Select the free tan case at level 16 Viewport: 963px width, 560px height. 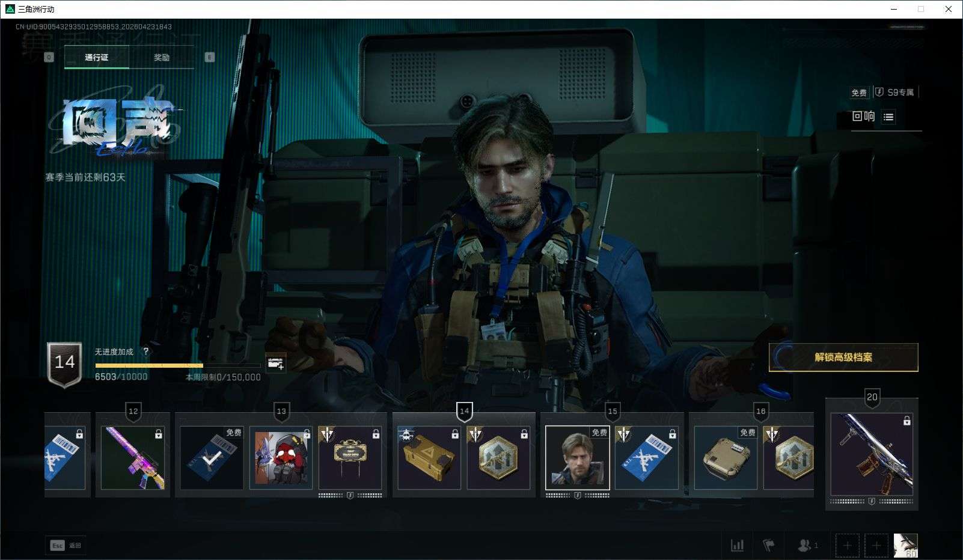coord(726,458)
